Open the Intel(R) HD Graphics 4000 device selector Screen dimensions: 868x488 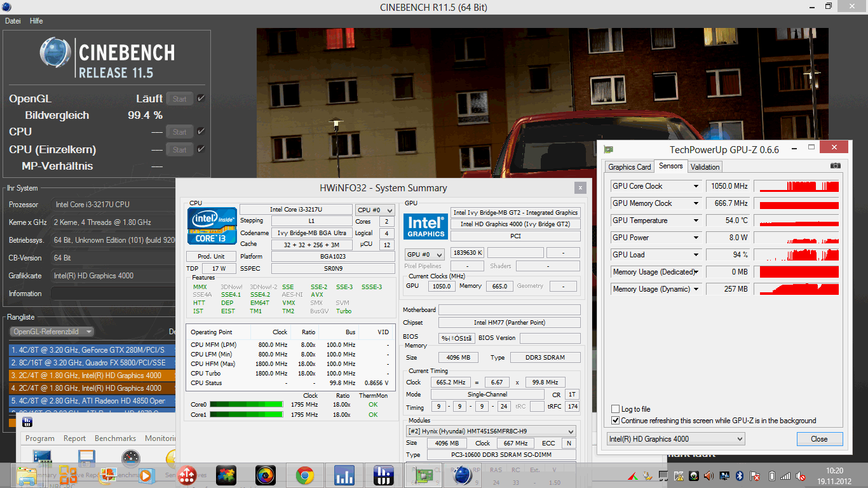(675, 439)
